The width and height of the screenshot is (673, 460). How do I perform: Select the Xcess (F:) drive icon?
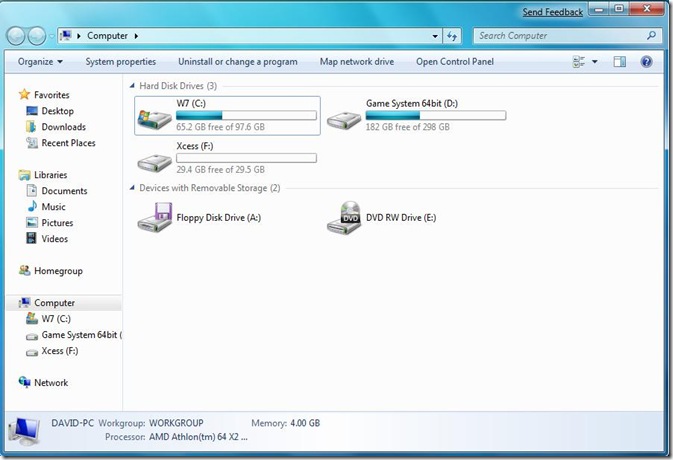click(x=155, y=162)
